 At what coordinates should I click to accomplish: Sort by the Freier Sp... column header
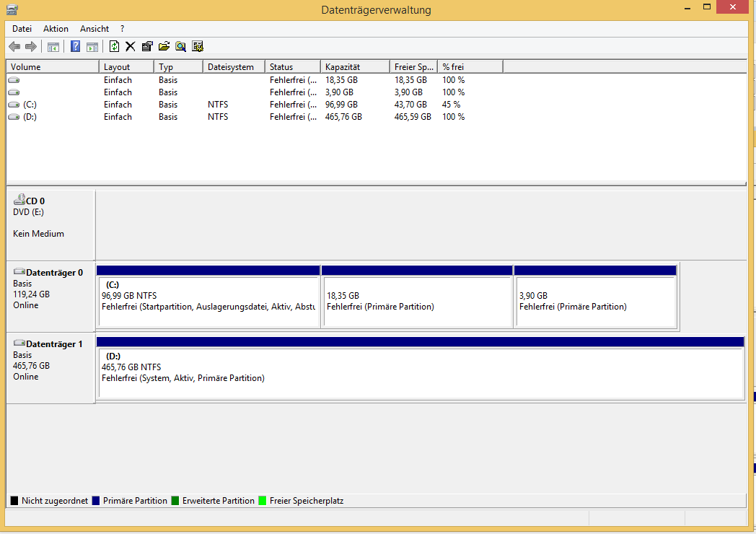pyautogui.click(x=413, y=67)
